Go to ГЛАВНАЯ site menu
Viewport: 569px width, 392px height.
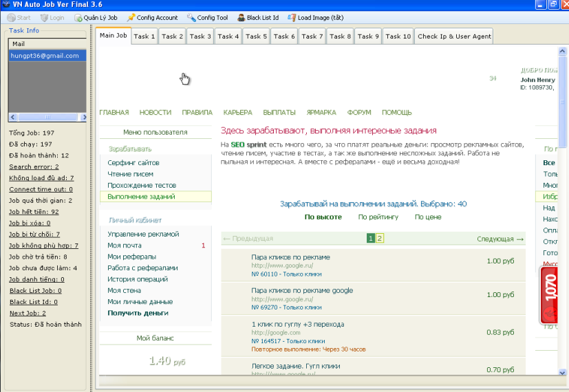tap(114, 112)
